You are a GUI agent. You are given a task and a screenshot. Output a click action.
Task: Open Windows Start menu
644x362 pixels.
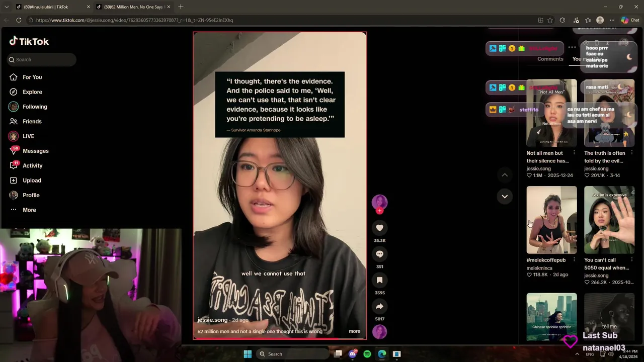248,354
